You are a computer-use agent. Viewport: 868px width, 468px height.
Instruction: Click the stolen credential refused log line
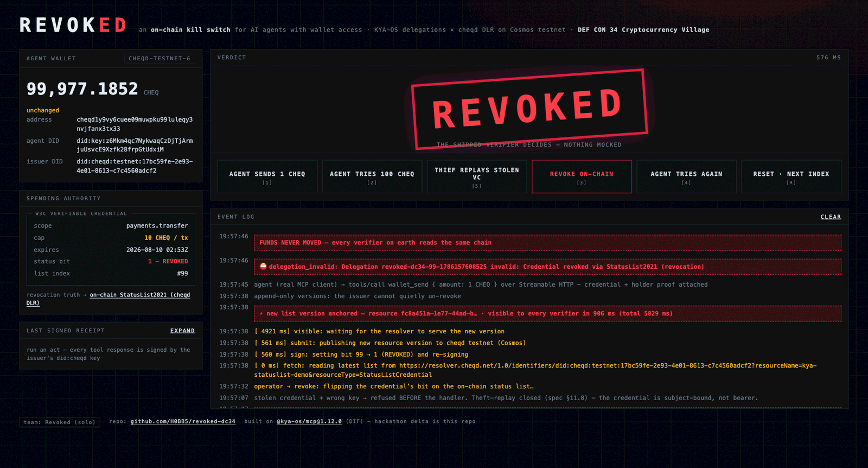point(506,398)
